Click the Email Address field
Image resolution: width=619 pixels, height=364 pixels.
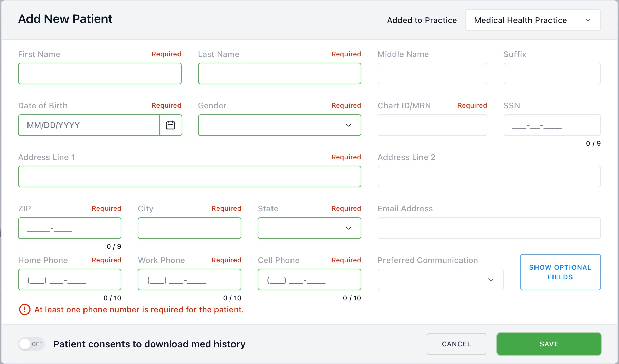pos(489,228)
